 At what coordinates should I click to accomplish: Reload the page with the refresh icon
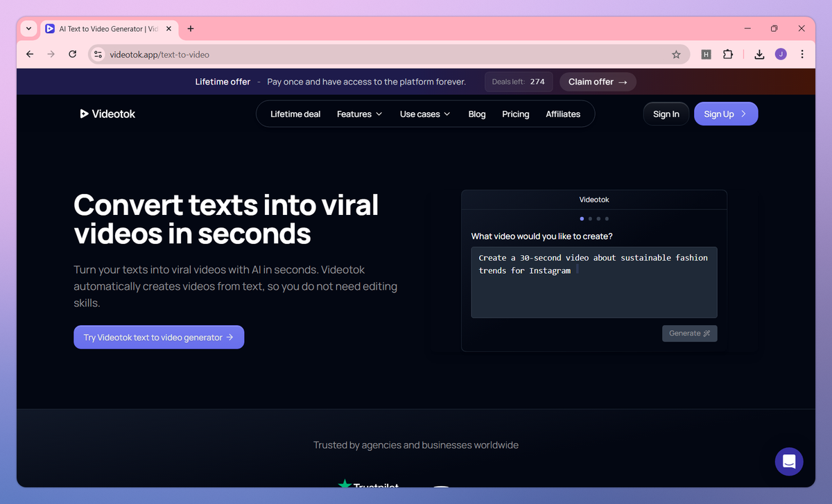point(72,54)
